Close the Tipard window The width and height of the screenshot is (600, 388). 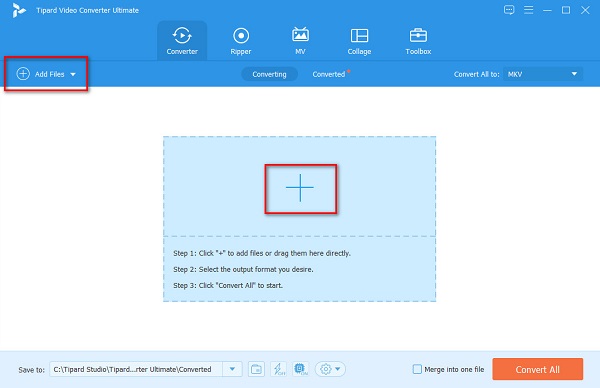coord(585,10)
